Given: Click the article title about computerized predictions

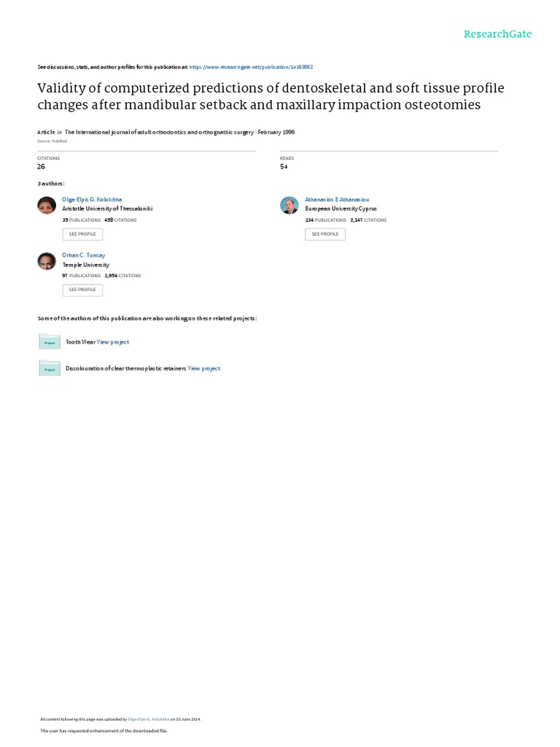Looking at the screenshot, I should click(270, 96).
